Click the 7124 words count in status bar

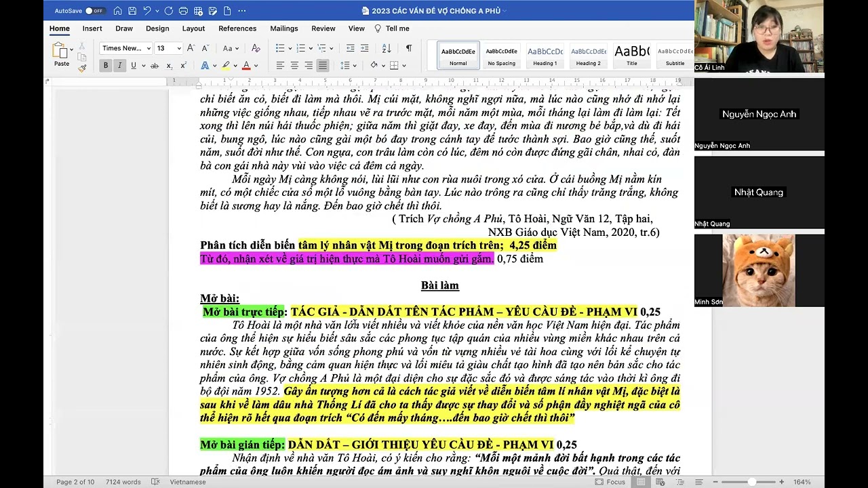[123, 482]
